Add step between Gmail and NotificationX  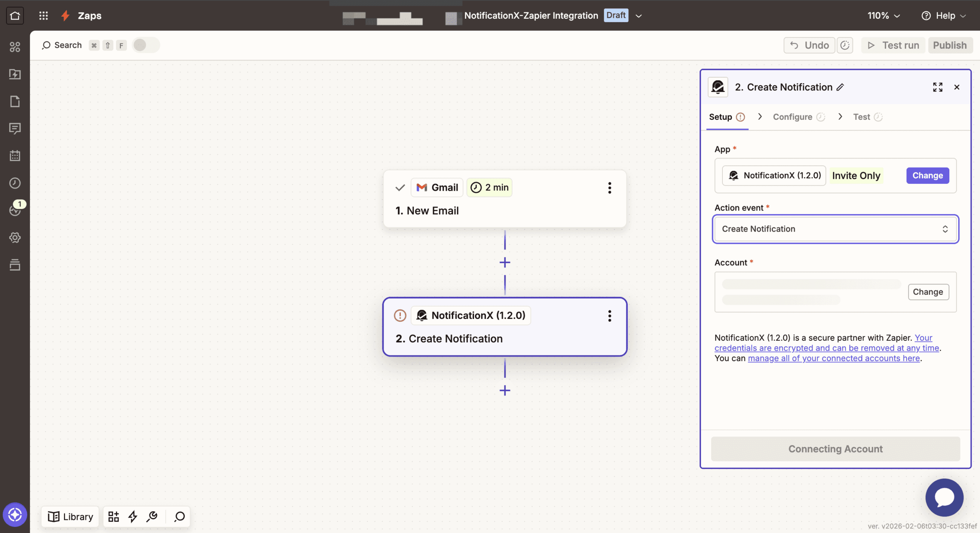[x=505, y=262]
